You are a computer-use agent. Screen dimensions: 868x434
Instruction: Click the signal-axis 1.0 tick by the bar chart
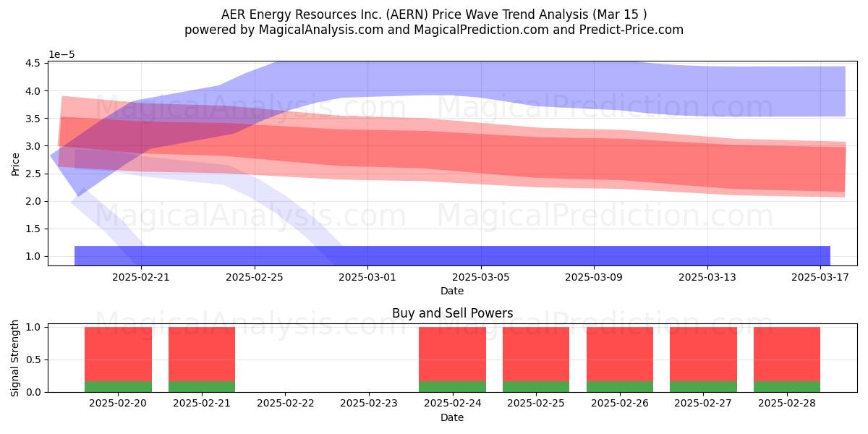coord(34,327)
